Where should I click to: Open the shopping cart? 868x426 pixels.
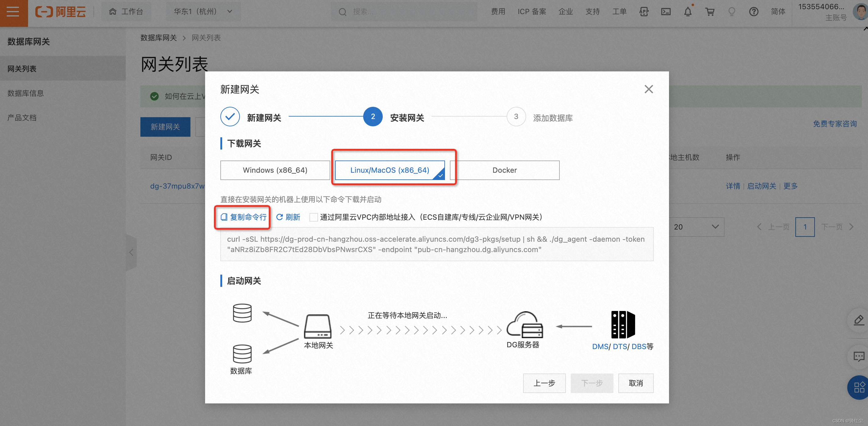click(710, 12)
